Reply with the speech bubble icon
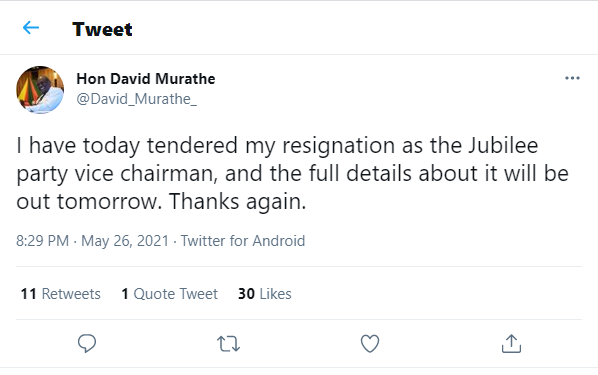 pyautogui.click(x=87, y=343)
